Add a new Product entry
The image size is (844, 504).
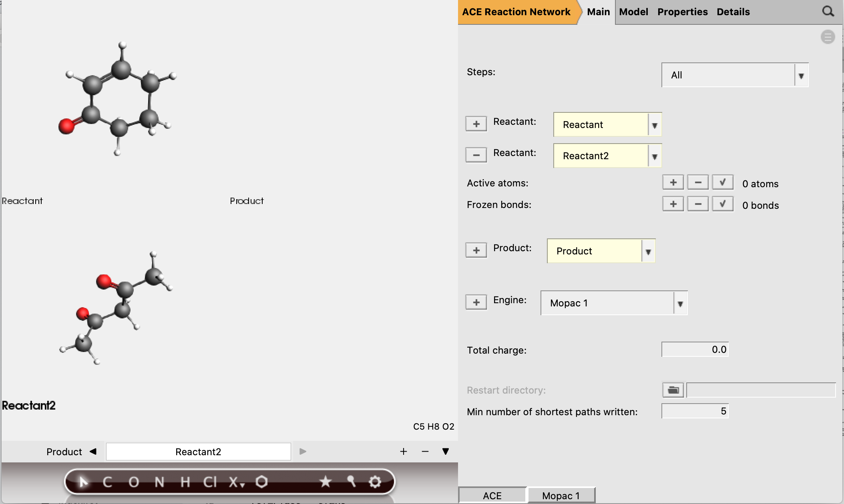coord(476,250)
